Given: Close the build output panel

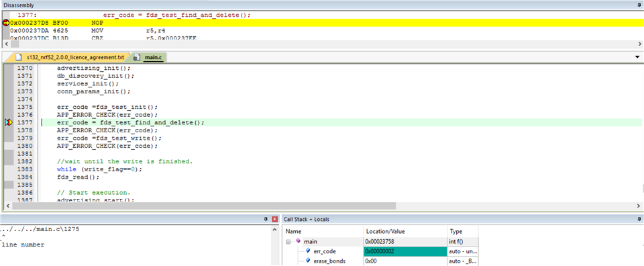Looking at the screenshot, I should (275, 220).
